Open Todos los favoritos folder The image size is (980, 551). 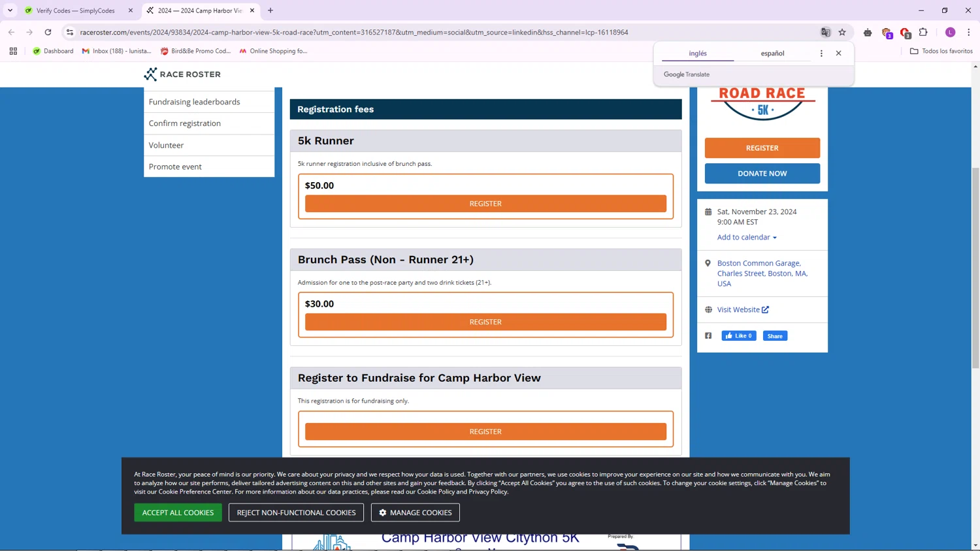tap(941, 51)
